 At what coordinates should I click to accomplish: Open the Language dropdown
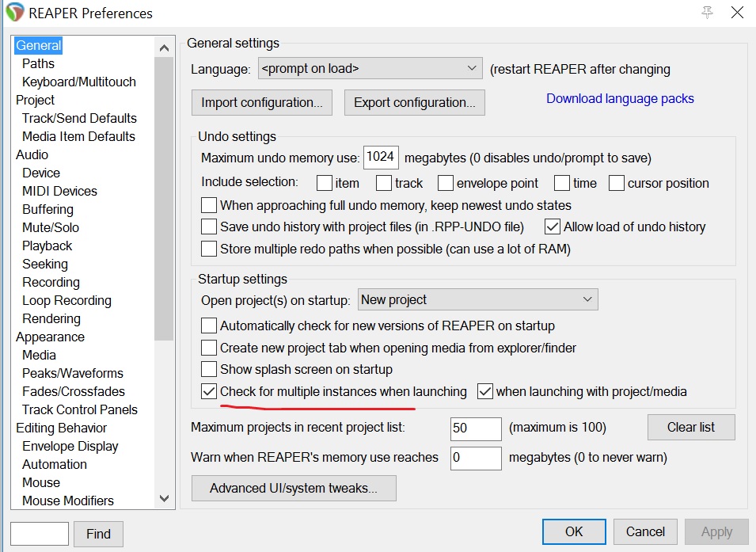pos(370,69)
